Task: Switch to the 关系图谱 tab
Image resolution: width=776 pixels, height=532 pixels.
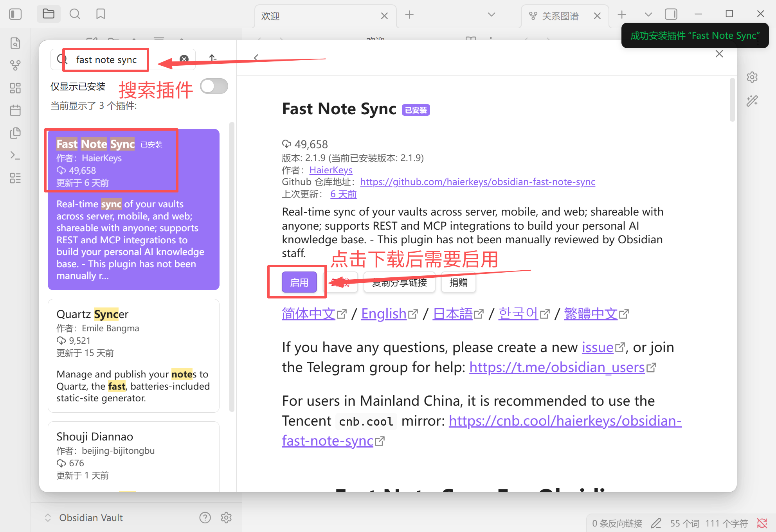Action: 565,16
